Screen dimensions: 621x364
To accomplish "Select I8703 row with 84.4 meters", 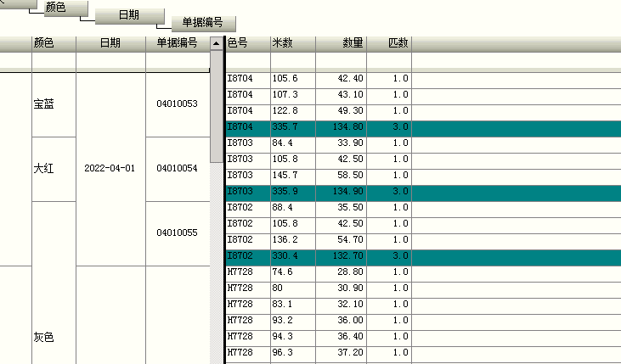I will [423, 143].
